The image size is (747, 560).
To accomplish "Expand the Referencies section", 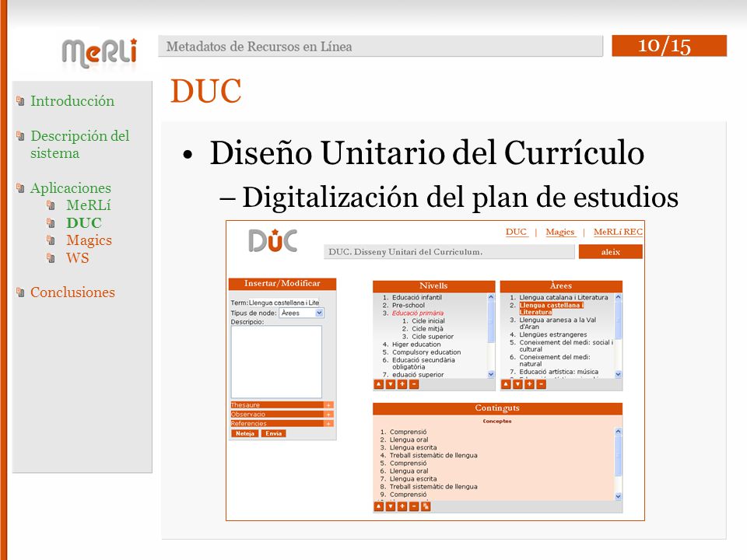I will [x=328, y=423].
